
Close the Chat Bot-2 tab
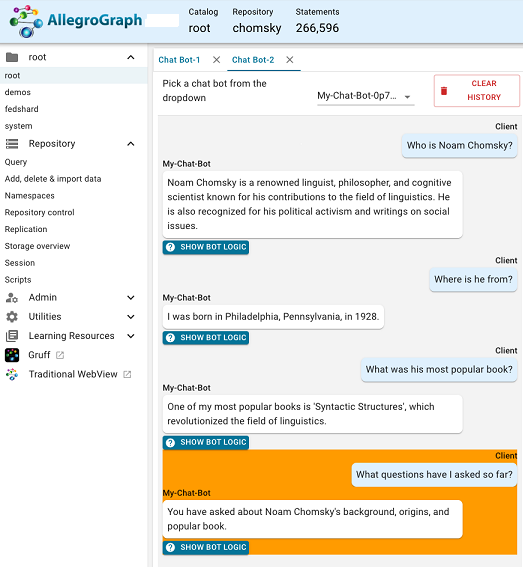[290, 60]
